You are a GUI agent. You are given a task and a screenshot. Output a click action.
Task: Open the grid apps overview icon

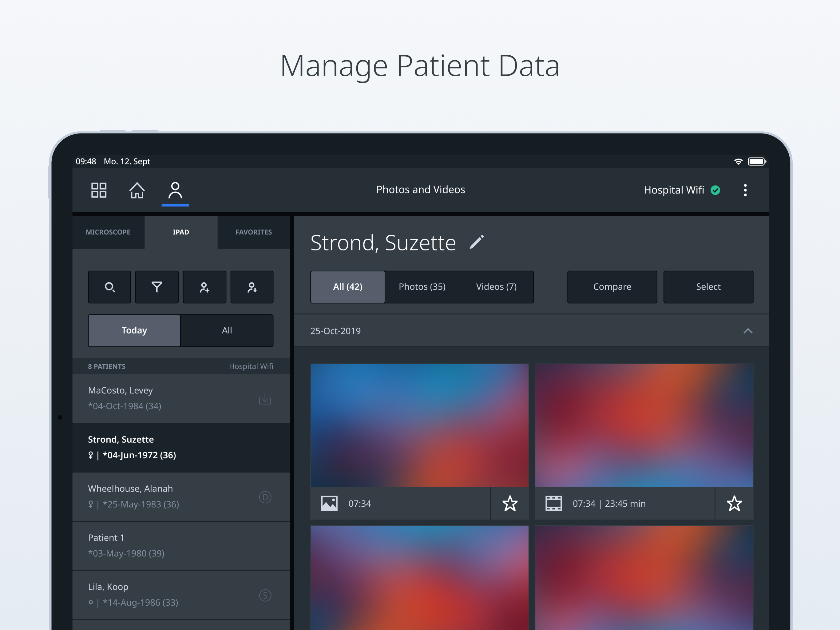tap(99, 190)
